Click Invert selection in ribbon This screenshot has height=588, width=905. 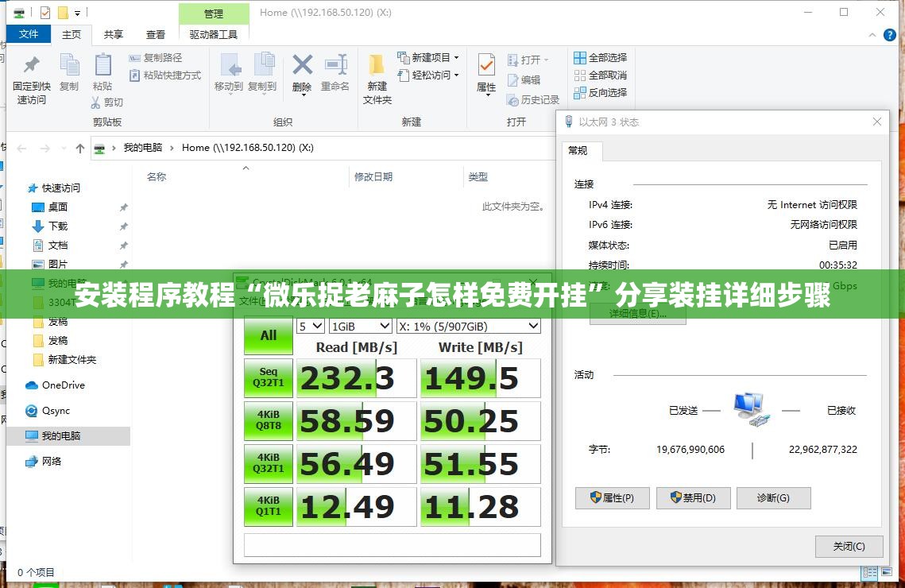[x=600, y=92]
